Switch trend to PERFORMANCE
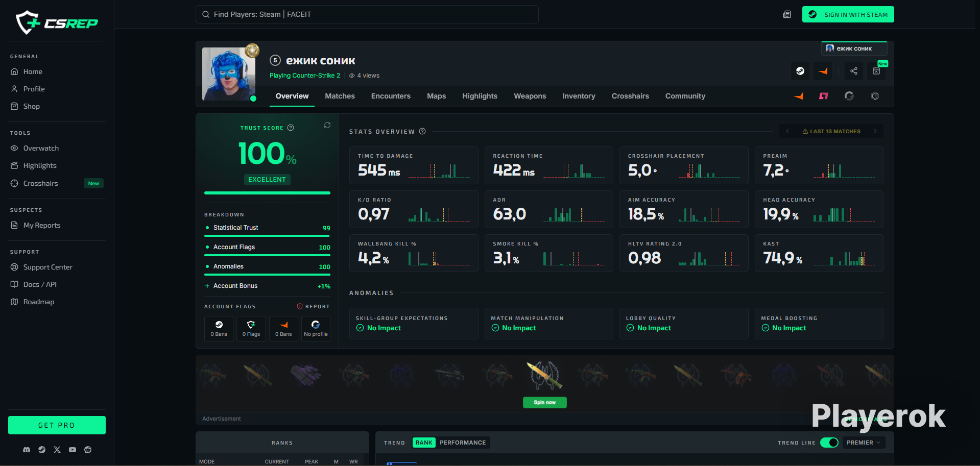Image resolution: width=980 pixels, height=466 pixels. 463,443
